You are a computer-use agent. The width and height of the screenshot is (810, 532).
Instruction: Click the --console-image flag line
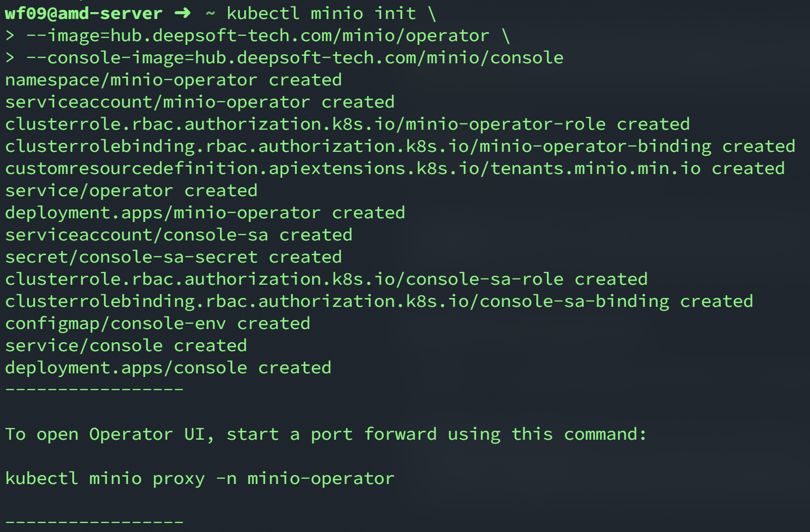(x=295, y=58)
